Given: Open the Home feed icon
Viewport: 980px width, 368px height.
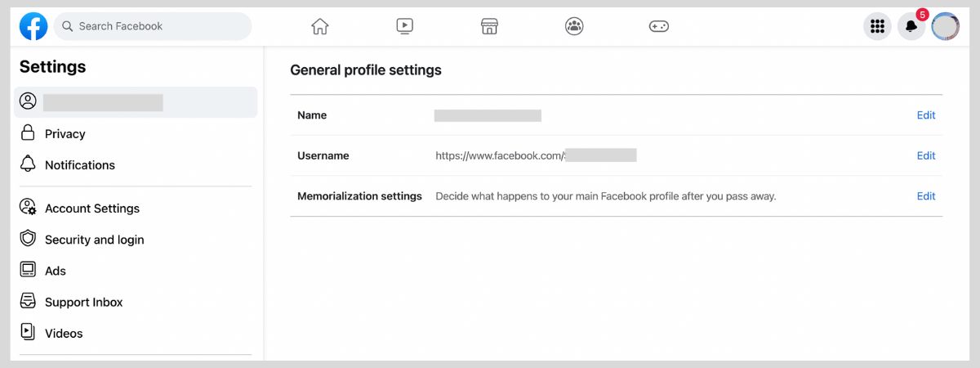Looking at the screenshot, I should click(x=320, y=26).
